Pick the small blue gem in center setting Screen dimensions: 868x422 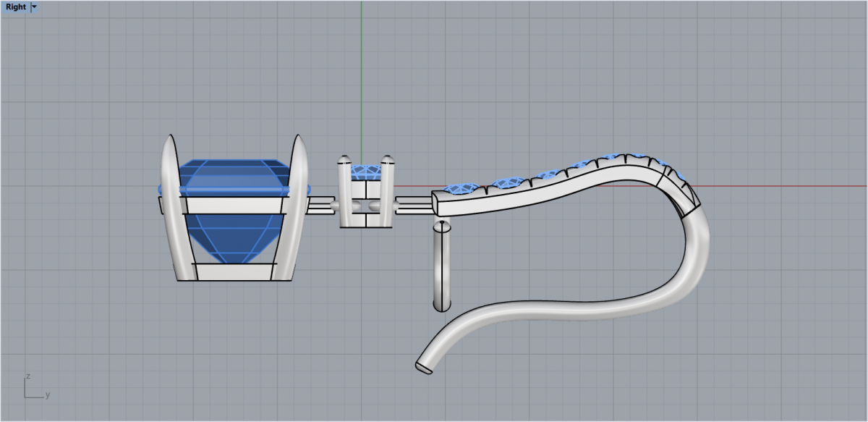366,172
